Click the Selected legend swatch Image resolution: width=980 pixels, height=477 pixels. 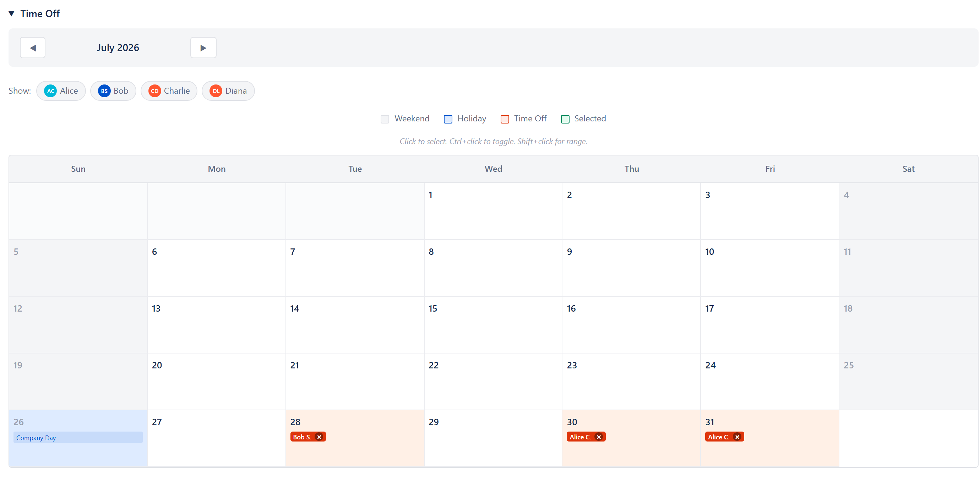[x=565, y=119]
